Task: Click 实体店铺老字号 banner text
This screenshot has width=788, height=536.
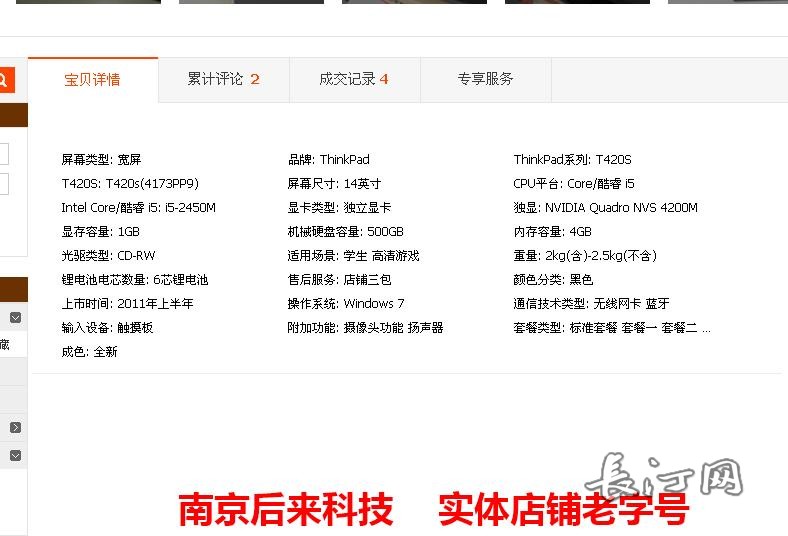Action: click(563, 510)
